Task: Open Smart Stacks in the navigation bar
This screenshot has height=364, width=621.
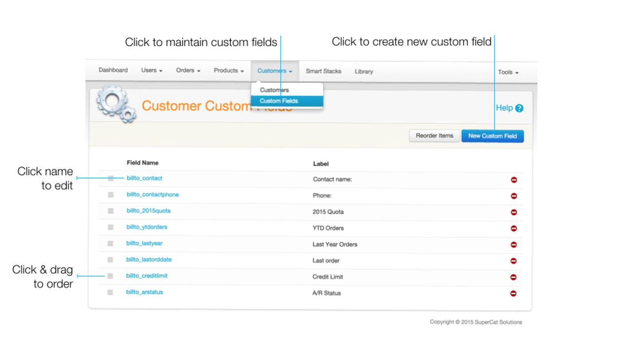Action: 323,71
